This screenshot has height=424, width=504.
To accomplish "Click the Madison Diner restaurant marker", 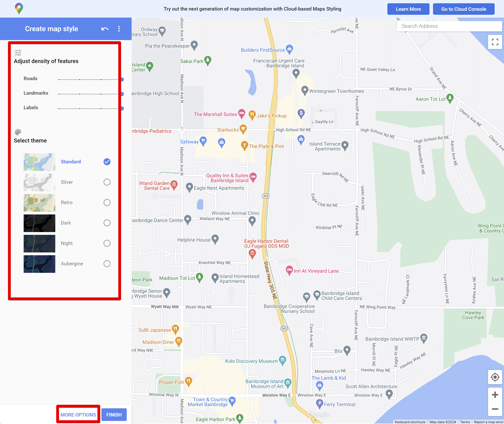I will pos(179,341).
